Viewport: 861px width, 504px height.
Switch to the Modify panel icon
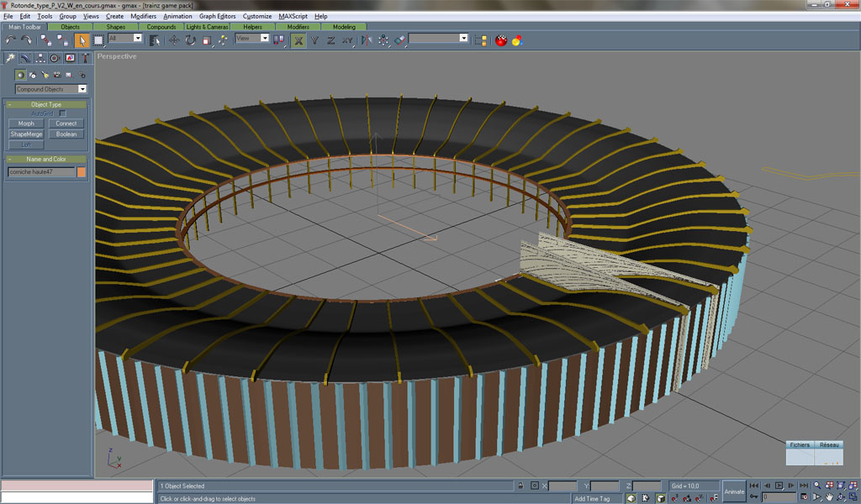coord(25,58)
